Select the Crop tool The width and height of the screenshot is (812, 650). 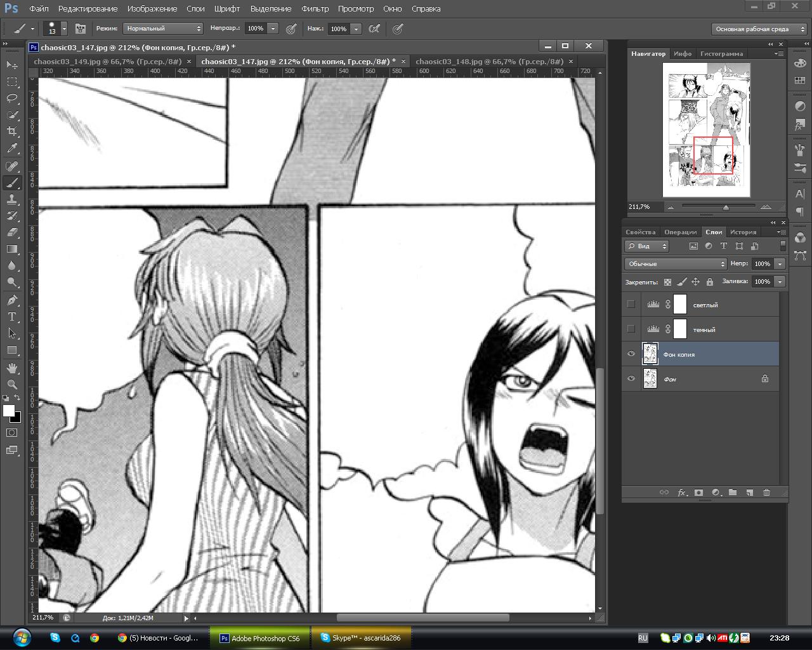[x=12, y=131]
